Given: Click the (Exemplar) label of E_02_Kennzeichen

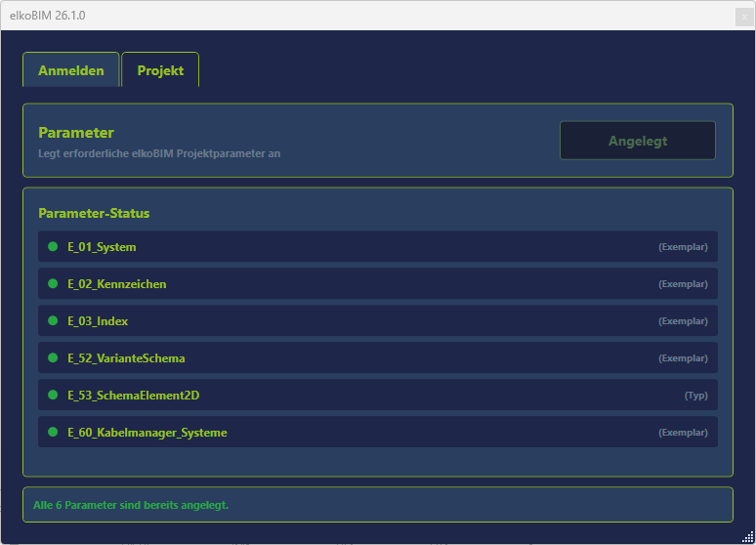Looking at the screenshot, I should coord(683,284).
